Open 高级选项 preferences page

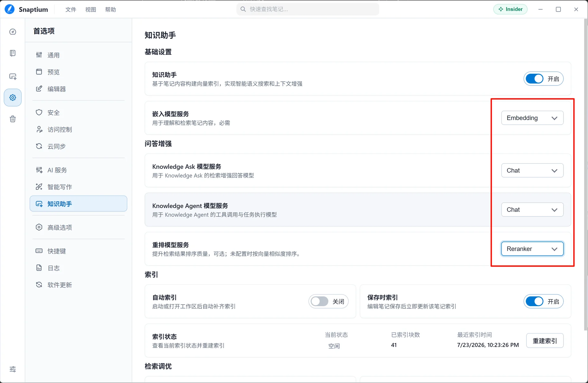click(78, 227)
